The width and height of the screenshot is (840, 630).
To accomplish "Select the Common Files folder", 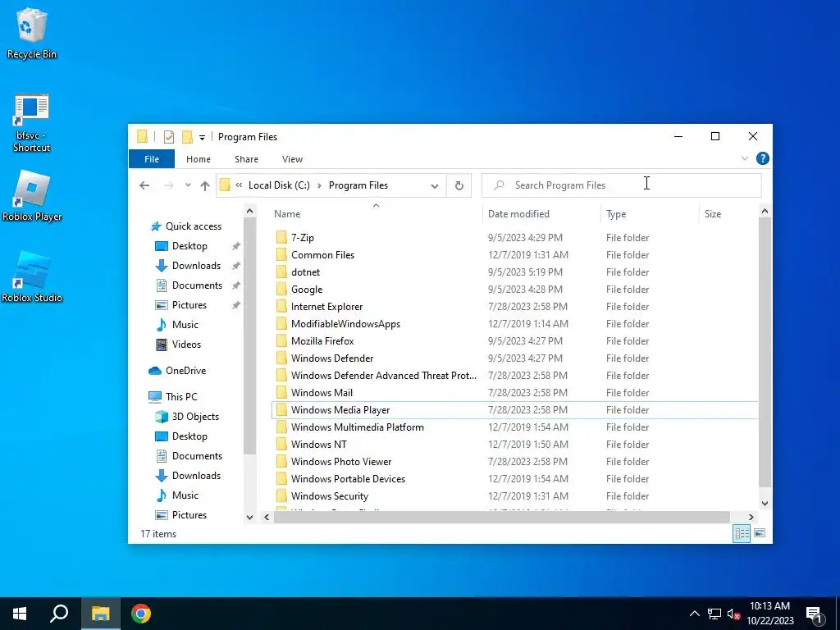I will 315,255.
